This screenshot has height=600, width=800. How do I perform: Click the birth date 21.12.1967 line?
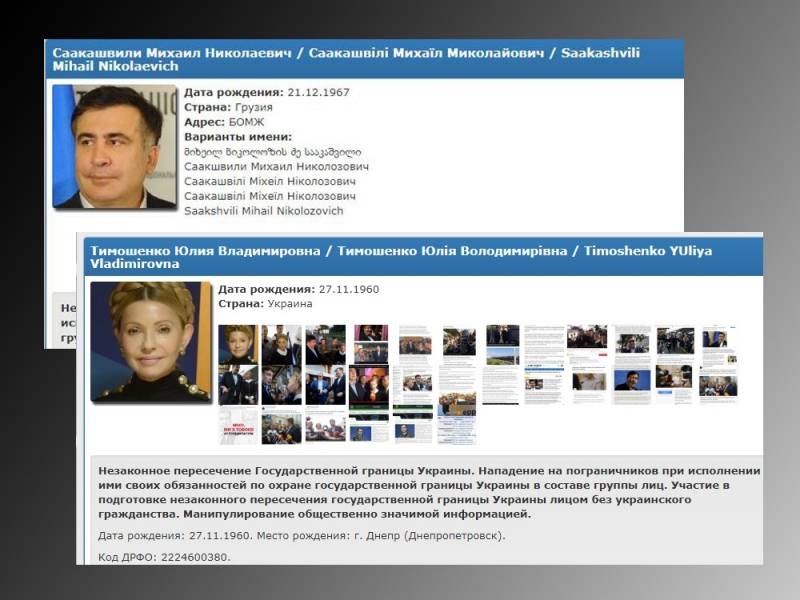point(267,92)
